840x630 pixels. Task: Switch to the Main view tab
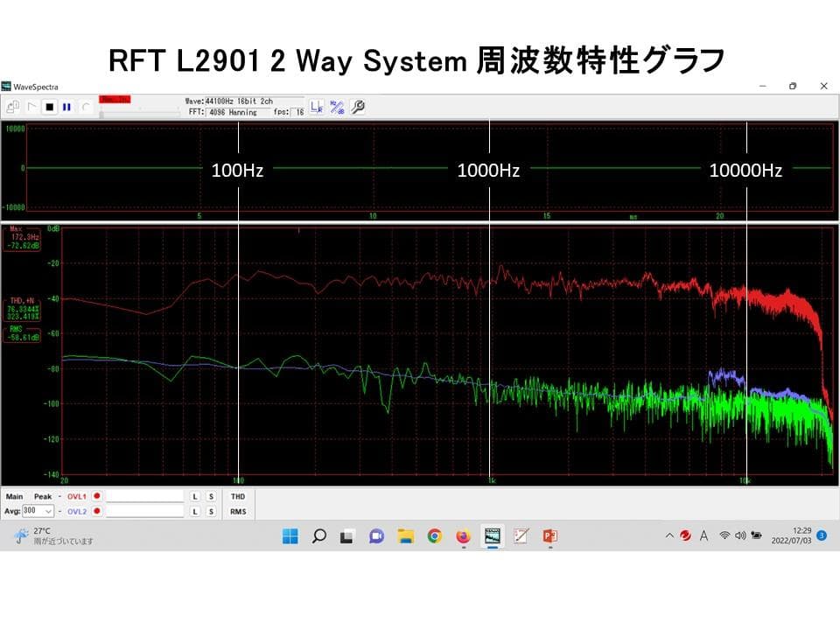15,496
